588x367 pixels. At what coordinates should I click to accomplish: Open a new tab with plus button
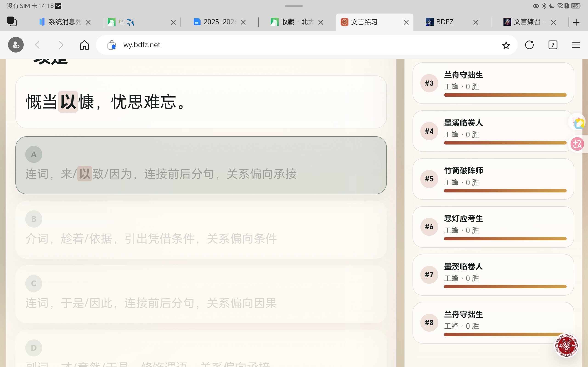[x=576, y=22]
